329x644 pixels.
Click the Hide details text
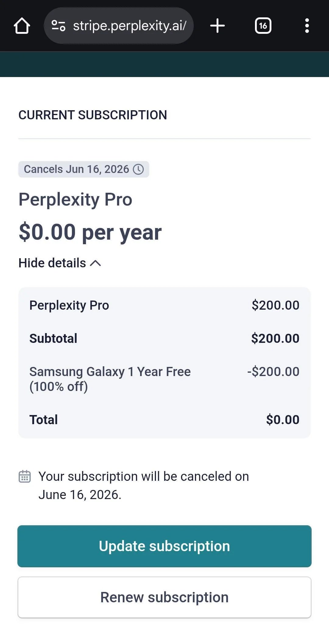click(x=52, y=263)
